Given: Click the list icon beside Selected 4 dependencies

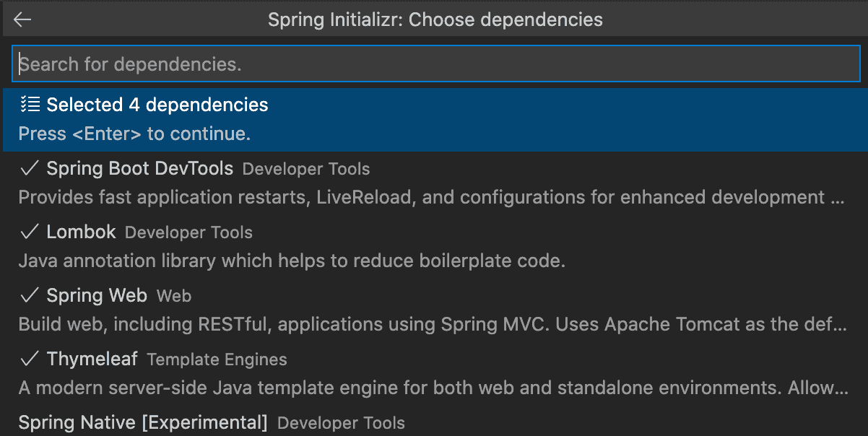Looking at the screenshot, I should (30, 104).
